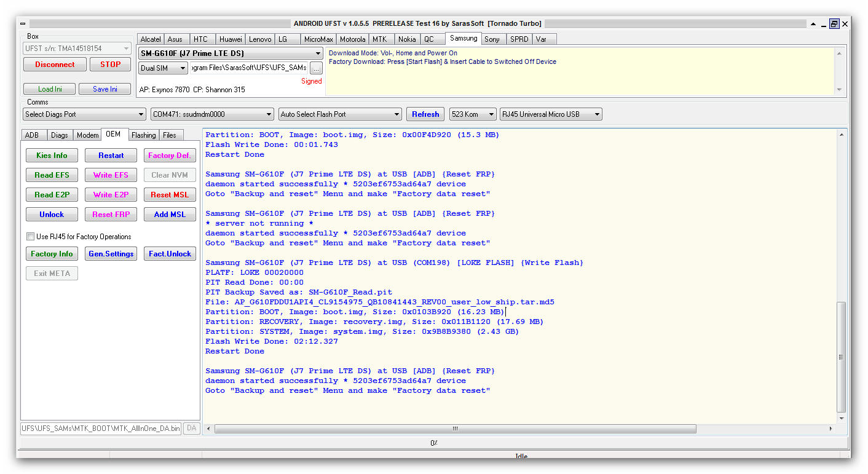
Task: Open the 523 Kom resistance dropdown
Action: [473, 114]
